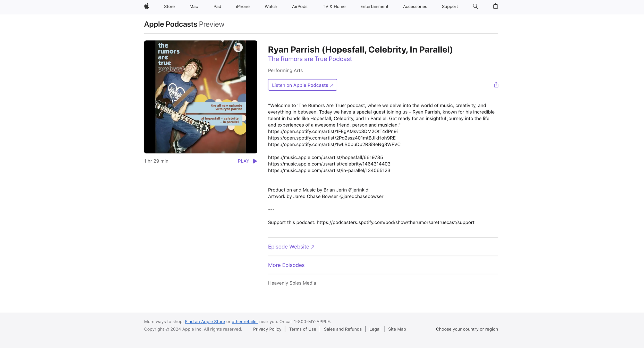Viewport: 644px width, 348px height.
Task: Click the Support this podcast URL line
Action: pyautogui.click(x=371, y=222)
